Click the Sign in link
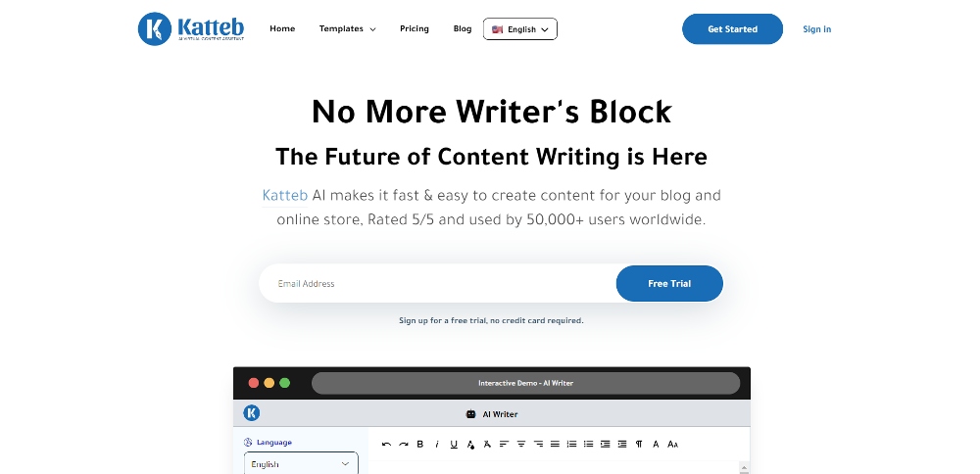Viewport: 980px width, 474px height. pyautogui.click(x=817, y=28)
